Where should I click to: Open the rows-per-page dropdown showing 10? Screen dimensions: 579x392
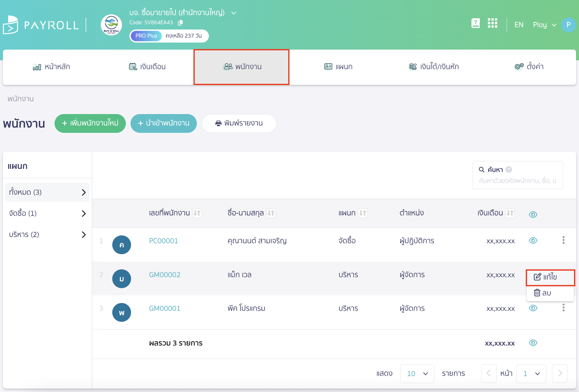pos(417,373)
